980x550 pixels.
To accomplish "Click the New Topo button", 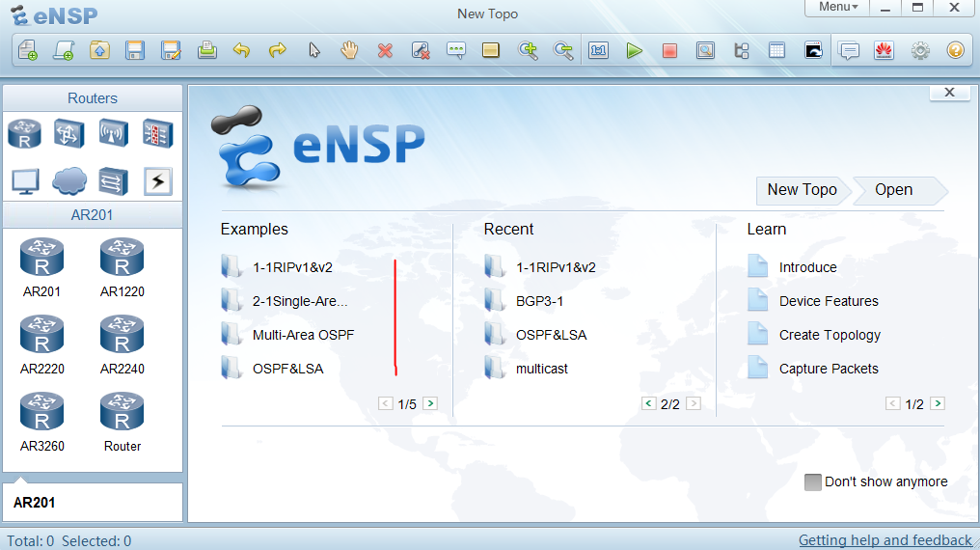I will click(x=802, y=190).
